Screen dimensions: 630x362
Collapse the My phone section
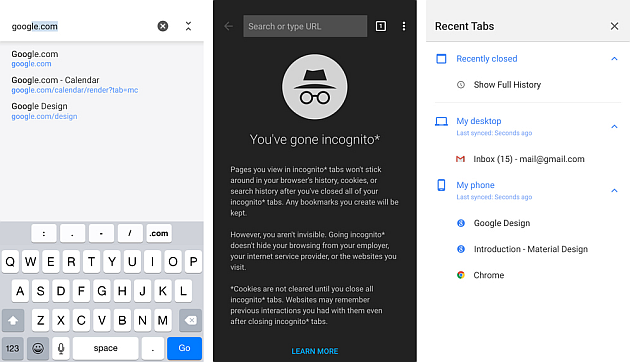[614, 190]
